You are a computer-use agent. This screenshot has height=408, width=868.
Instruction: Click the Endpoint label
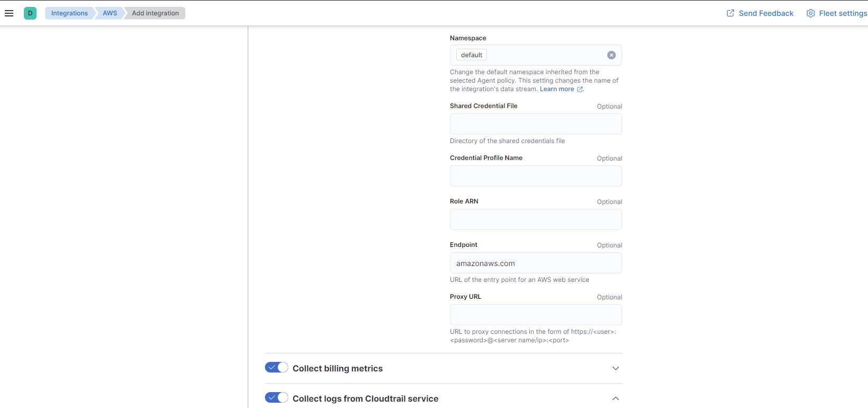[464, 245]
